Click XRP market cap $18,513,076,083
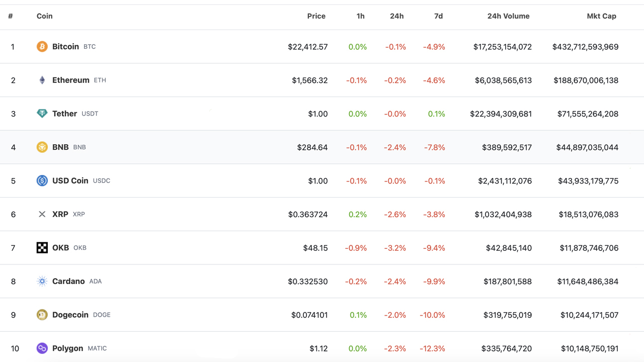 (x=589, y=215)
